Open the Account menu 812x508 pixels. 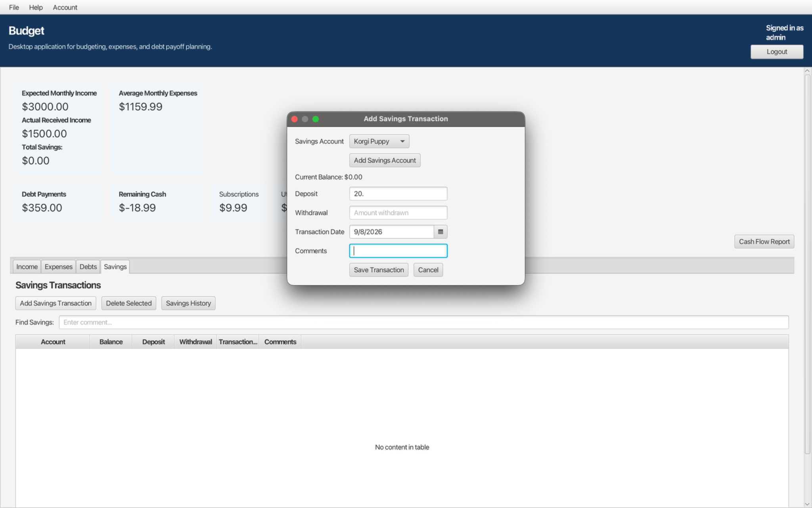pyautogui.click(x=65, y=7)
